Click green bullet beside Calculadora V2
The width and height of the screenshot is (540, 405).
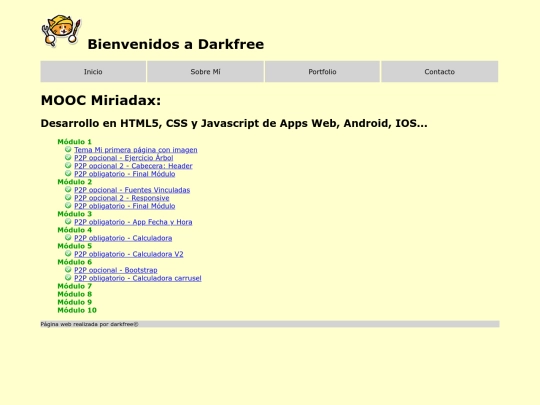68,253
